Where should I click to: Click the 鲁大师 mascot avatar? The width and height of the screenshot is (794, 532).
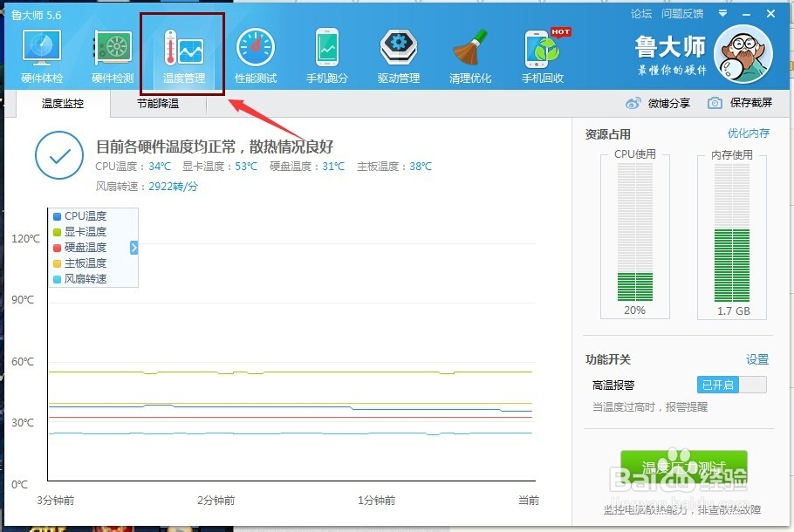[743, 54]
